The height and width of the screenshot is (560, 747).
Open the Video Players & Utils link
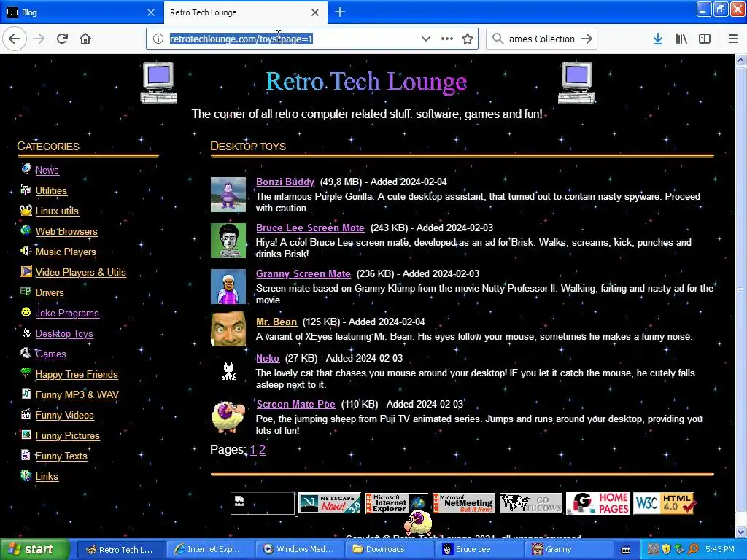[81, 273]
